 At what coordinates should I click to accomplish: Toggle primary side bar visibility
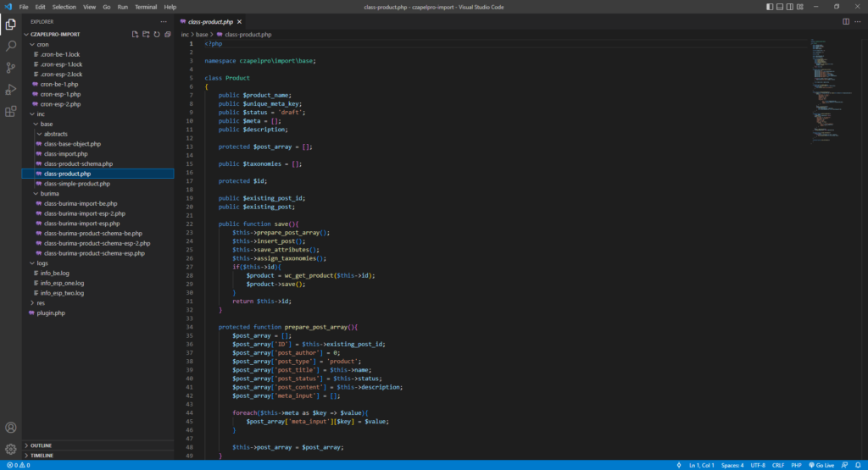[770, 7]
